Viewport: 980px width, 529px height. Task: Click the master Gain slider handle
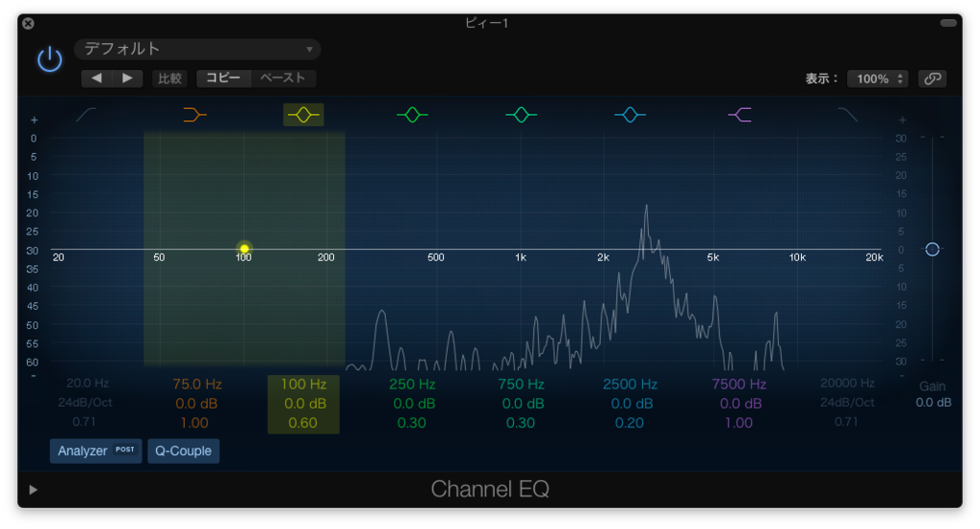click(932, 250)
